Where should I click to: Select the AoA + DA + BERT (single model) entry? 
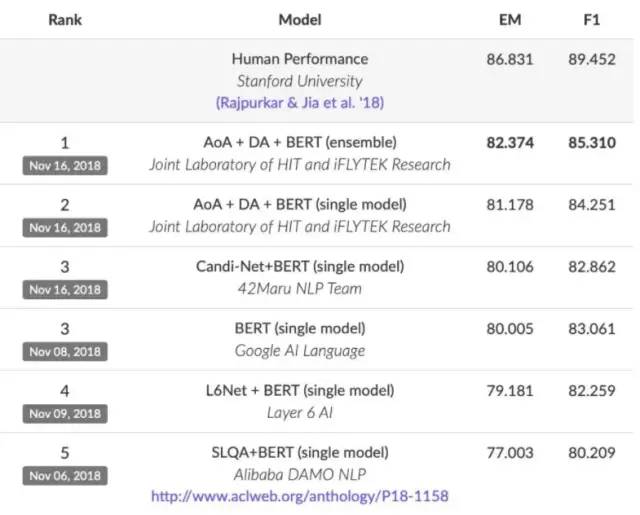point(300,204)
